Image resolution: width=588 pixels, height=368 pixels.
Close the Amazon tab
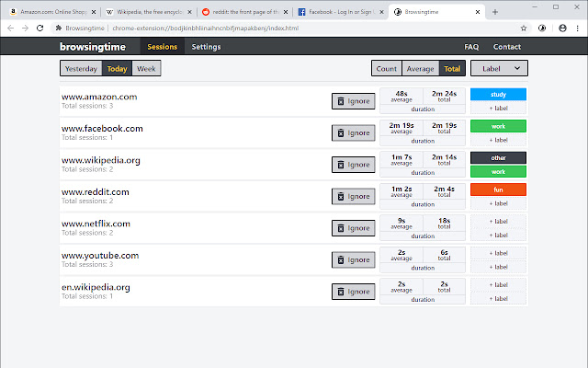pyautogui.click(x=94, y=12)
